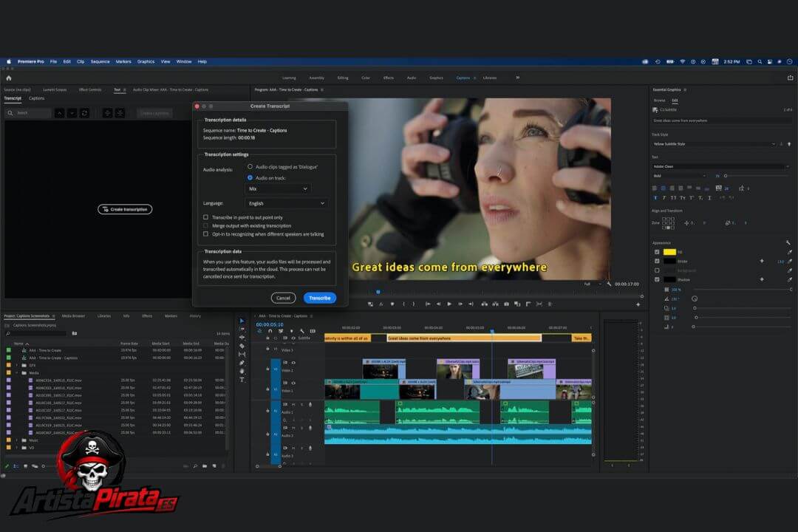Image resolution: width=798 pixels, height=532 pixels.
Task: Open the Graphics menu
Action: pyautogui.click(x=146, y=61)
